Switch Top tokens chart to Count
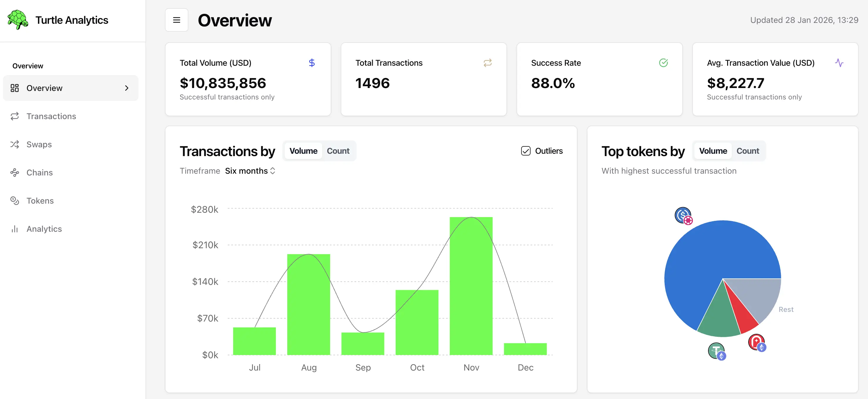The image size is (868, 399). (x=747, y=151)
